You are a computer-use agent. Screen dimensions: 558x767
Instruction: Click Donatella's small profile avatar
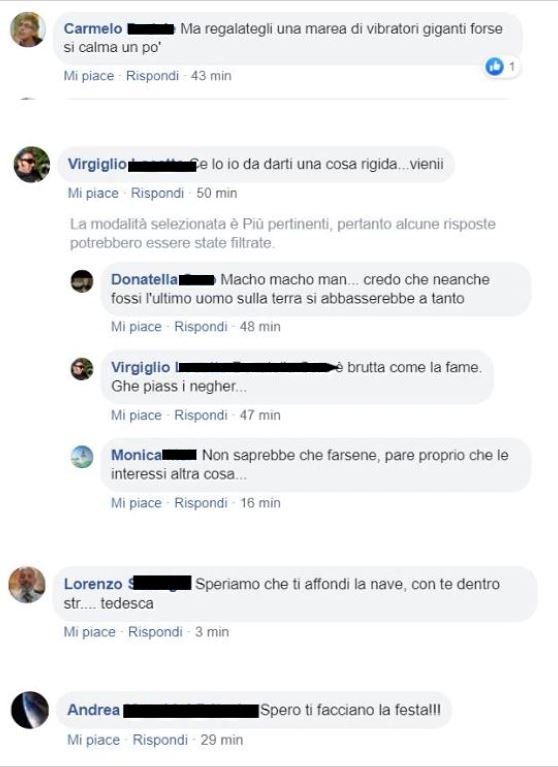82,281
